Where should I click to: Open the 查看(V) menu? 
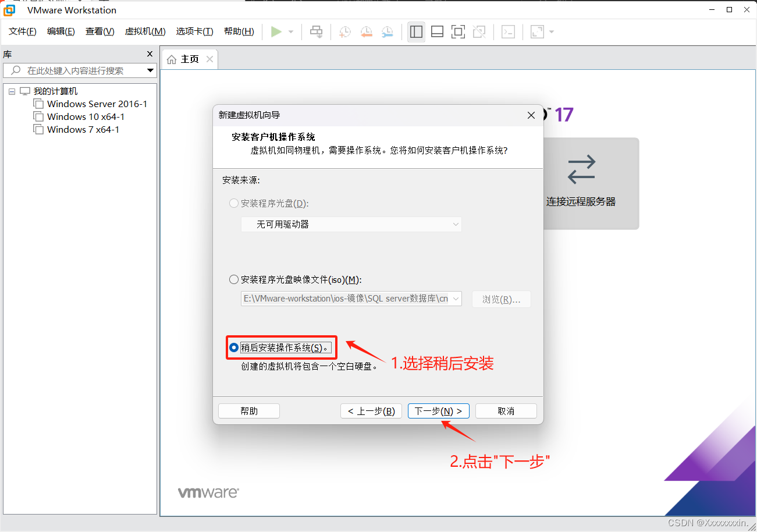tap(100, 31)
